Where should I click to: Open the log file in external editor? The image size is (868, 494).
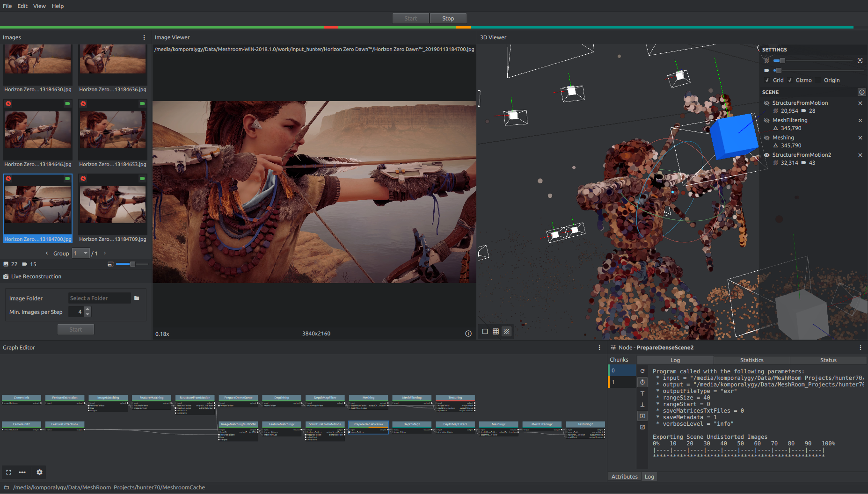(x=642, y=427)
